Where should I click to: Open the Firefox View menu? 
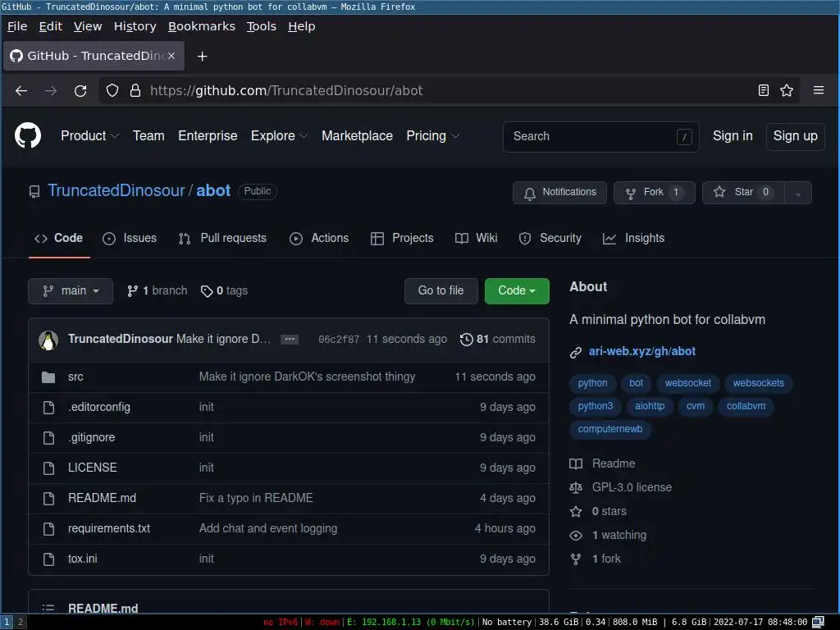coord(87,26)
